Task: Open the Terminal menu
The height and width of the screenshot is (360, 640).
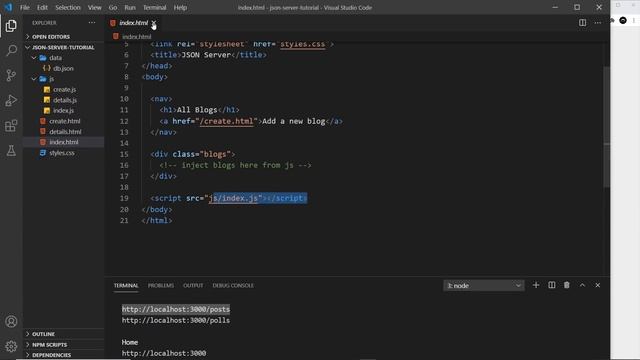Action: coord(154,7)
